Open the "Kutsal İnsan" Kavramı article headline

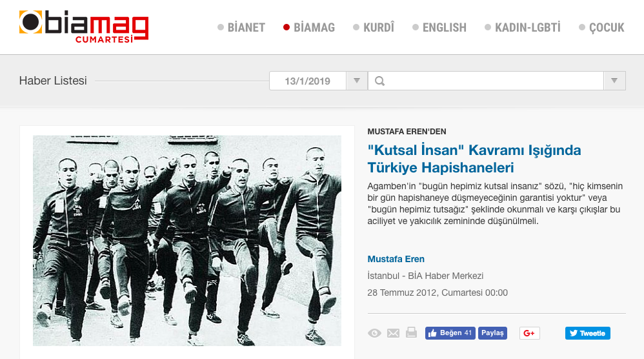[x=474, y=159]
